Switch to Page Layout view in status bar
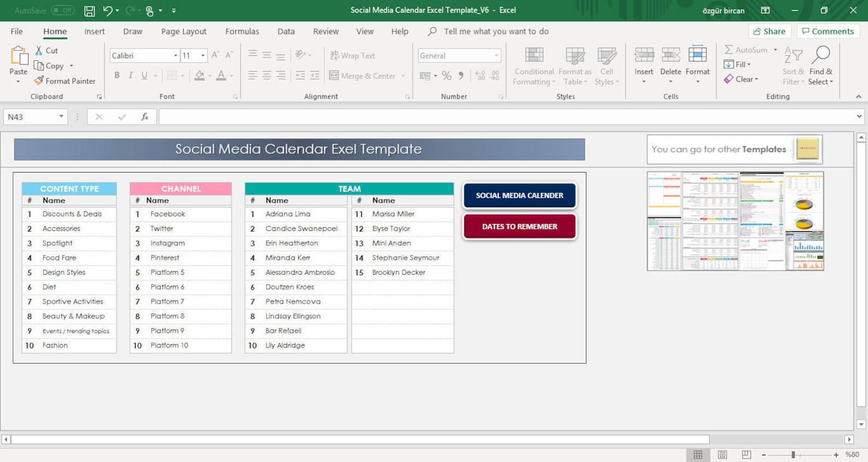 (x=722, y=454)
